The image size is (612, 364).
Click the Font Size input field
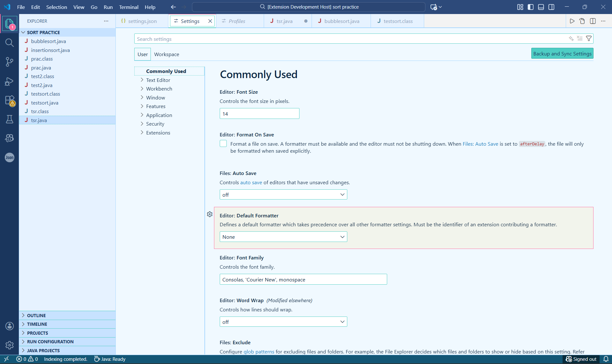(259, 114)
